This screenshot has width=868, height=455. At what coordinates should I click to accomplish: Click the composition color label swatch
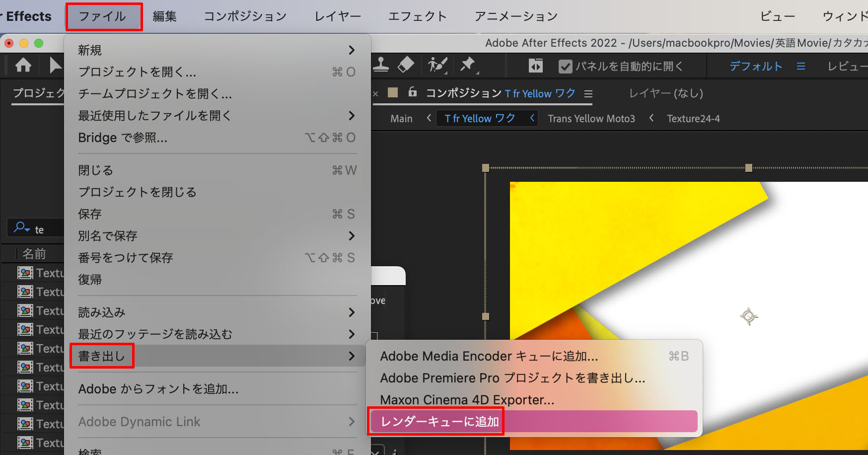coord(393,93)
